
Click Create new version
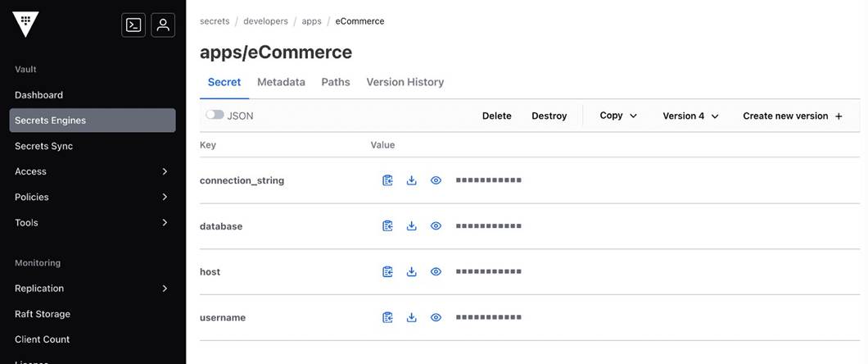click(792, 116)
